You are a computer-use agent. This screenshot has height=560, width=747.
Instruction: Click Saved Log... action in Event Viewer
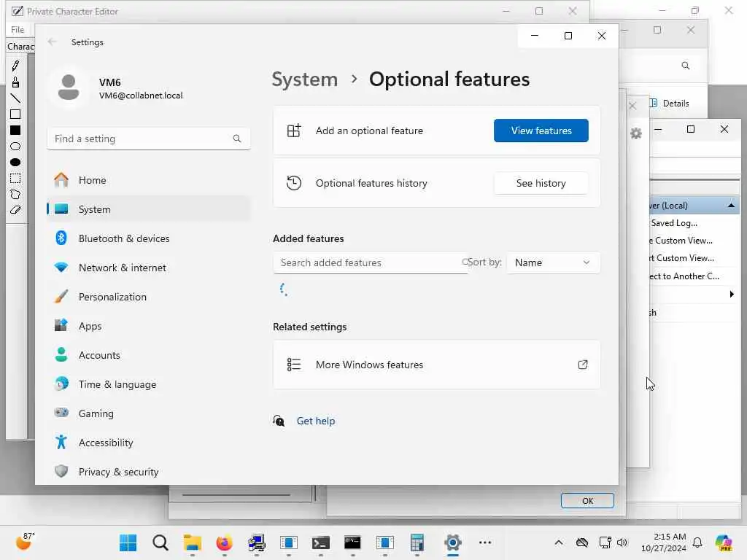tap(674, 223)
